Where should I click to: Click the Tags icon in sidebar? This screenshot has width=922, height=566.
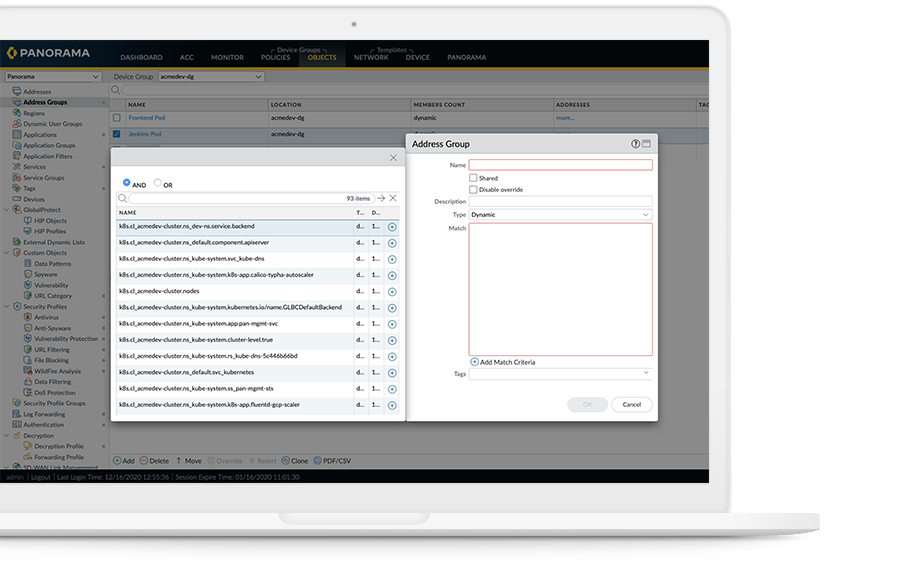17,188
